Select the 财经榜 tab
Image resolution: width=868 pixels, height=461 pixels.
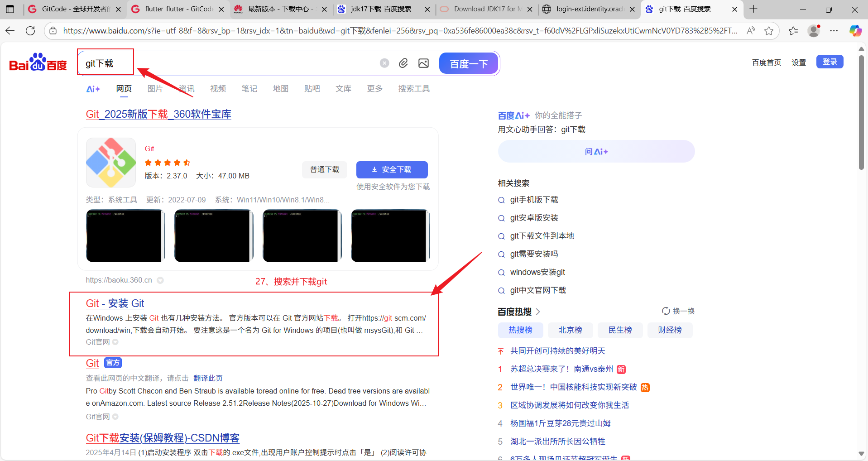670,330
